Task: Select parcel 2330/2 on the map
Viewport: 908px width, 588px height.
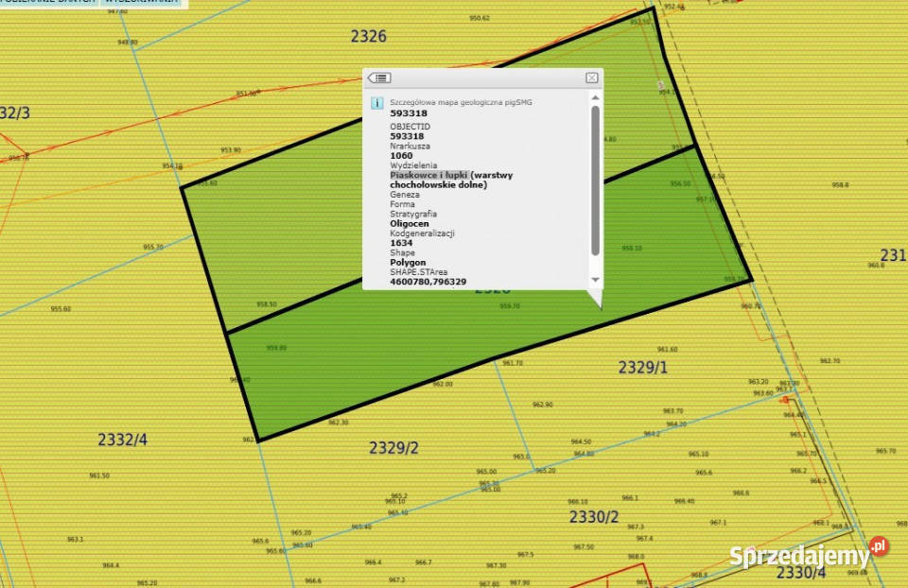Action: [x=594, y=517]
